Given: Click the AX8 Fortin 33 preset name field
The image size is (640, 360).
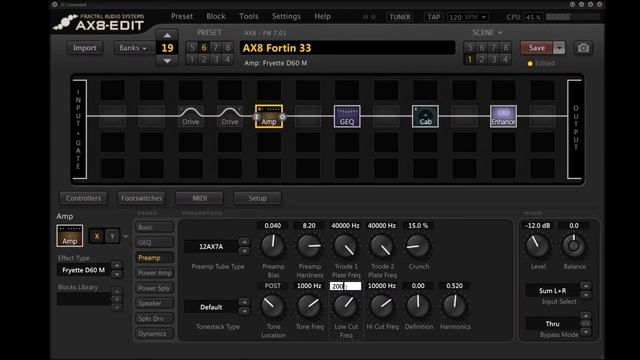Looking at the screenshot, I should click(347, 48).
